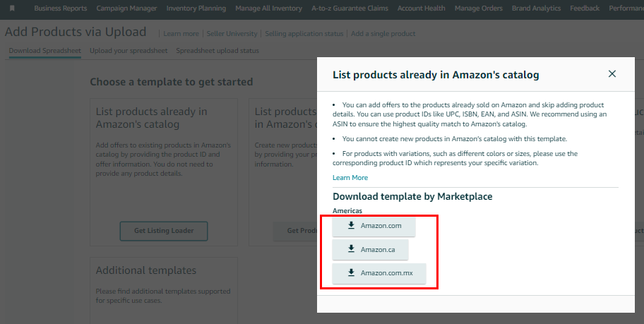Open Selling application status link
This screenshot has height=324, width=644.
304,34
